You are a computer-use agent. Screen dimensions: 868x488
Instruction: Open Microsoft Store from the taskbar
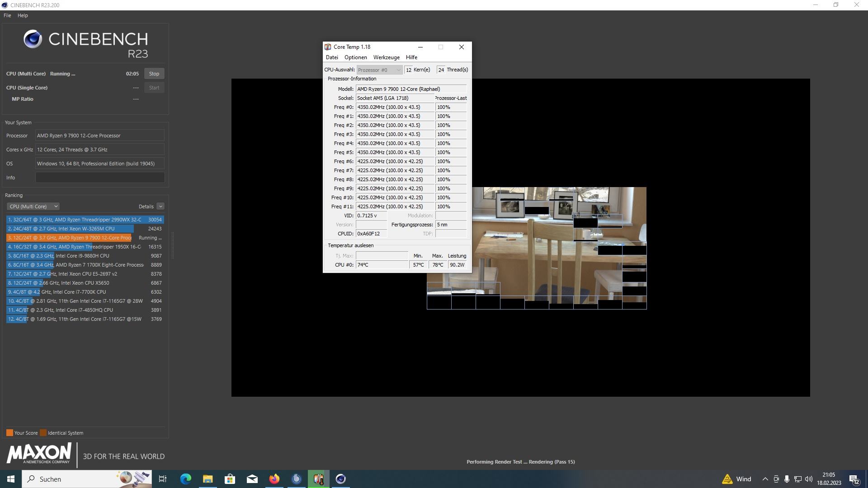230,479
